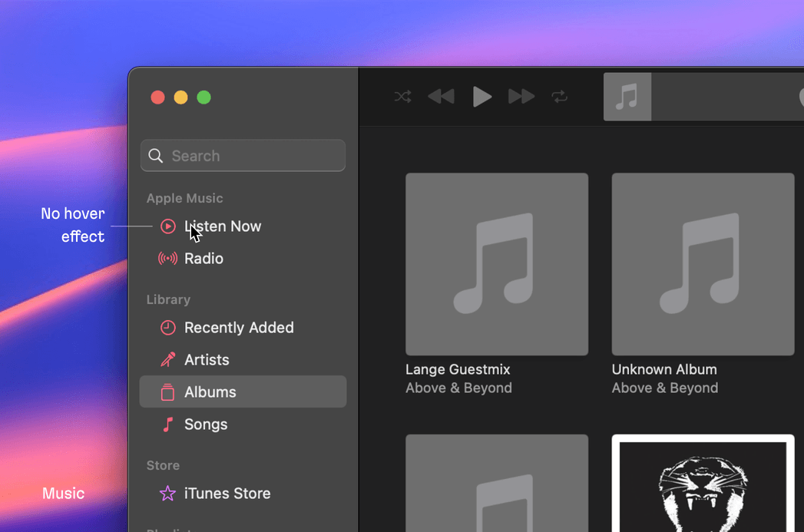804x532 pixels.
Task: Click the iTunes Store star icon
Action: (167, 494)
